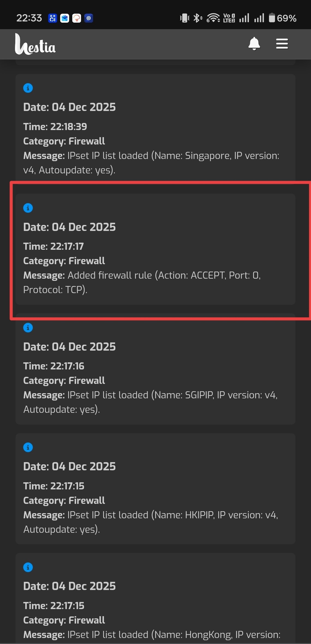The width and height of the screenshot is (311, 644).
Task: Select the Added firewall rule ACCEPT message
Action: (x=142, y=282)
